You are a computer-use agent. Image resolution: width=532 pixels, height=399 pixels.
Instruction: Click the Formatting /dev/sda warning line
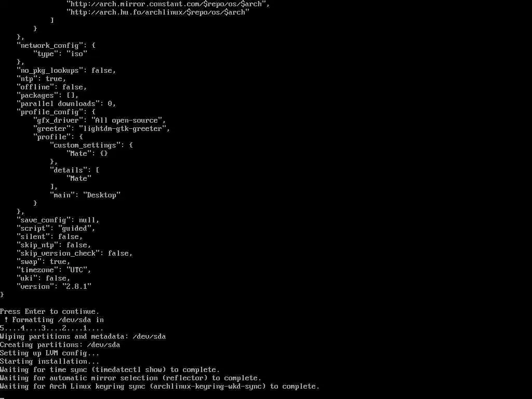coord(54,320)
